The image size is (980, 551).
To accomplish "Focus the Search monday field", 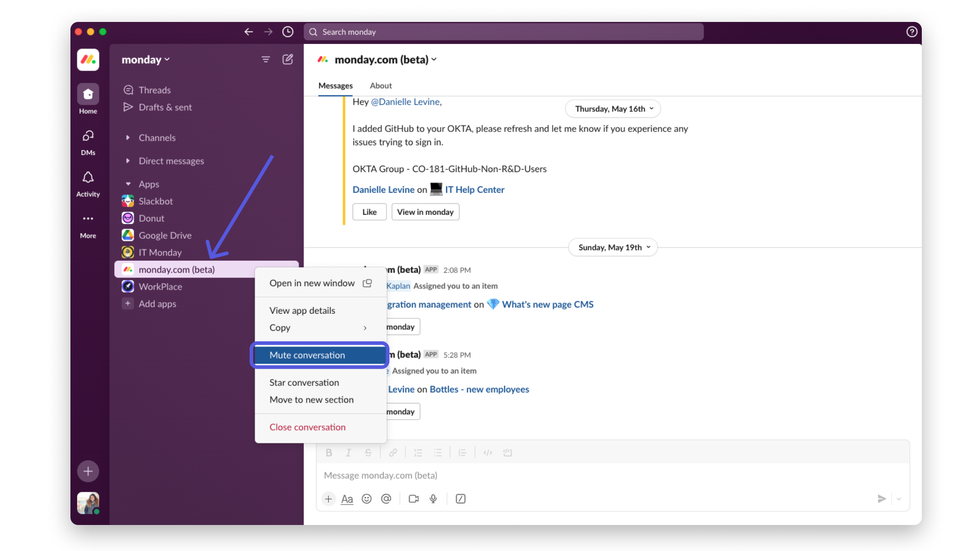I will [503, 32].
